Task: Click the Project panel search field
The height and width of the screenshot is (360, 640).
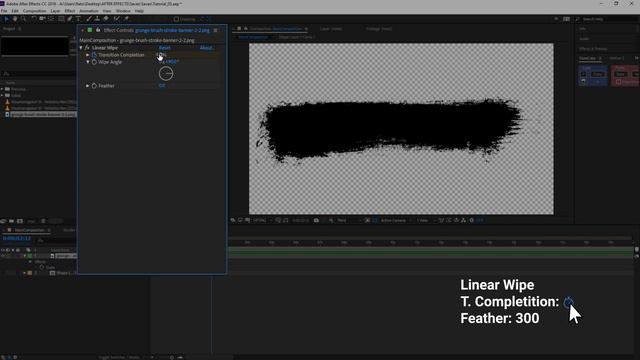Action: click(39, 74)
